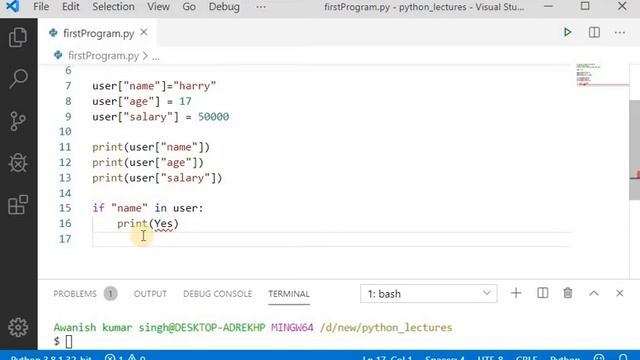
Task: Open the terminal selector dropdown showing 1: bash
Action: click(429, 293)
